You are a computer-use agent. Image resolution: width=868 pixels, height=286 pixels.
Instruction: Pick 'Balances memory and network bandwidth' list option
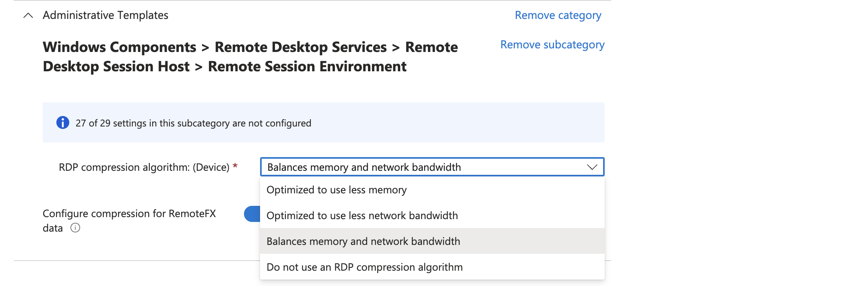click(363, 241)
